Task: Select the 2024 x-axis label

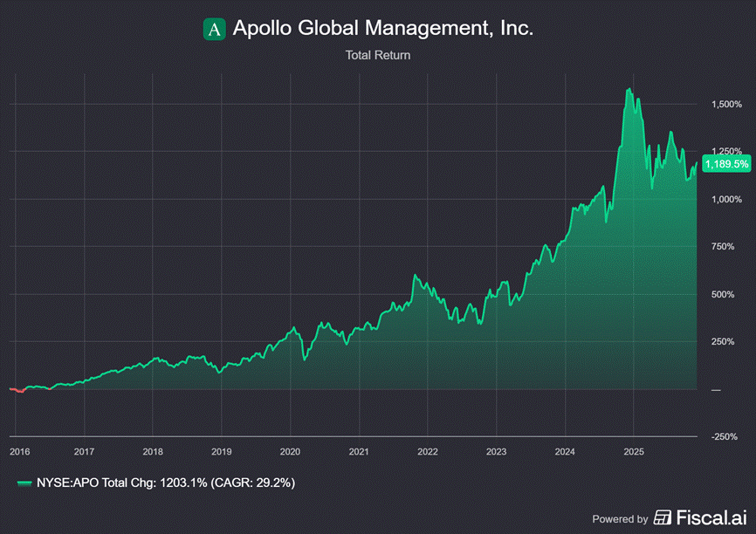Action: tap(565, 451)
